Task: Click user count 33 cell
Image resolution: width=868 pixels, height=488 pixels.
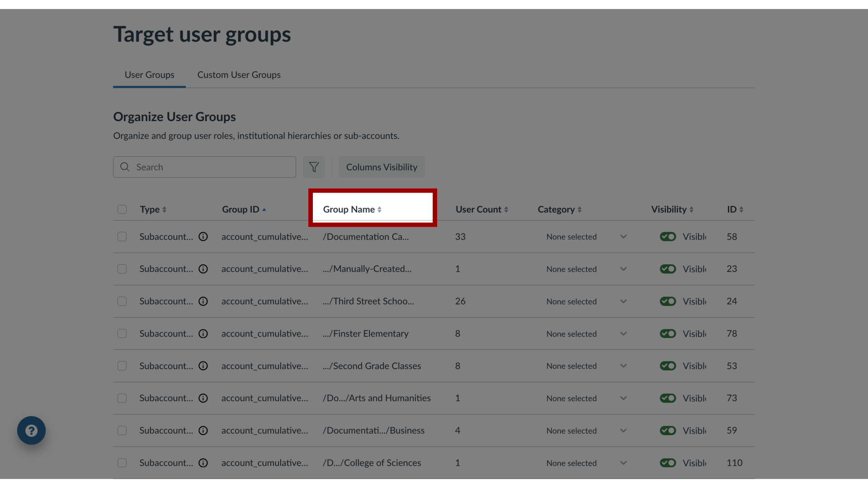Action: point(460,237)
